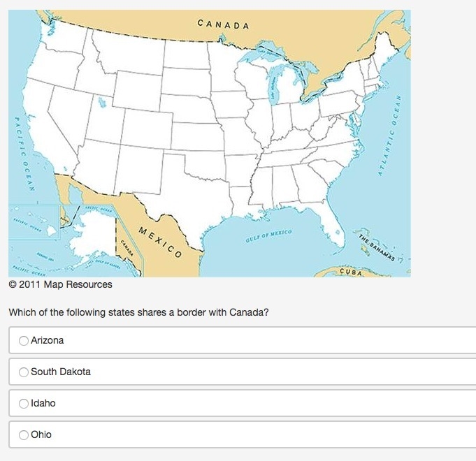This screenshot has height=461, width=476.
Task: Click the Atlantic Ocean label
Action: [389, 136]
